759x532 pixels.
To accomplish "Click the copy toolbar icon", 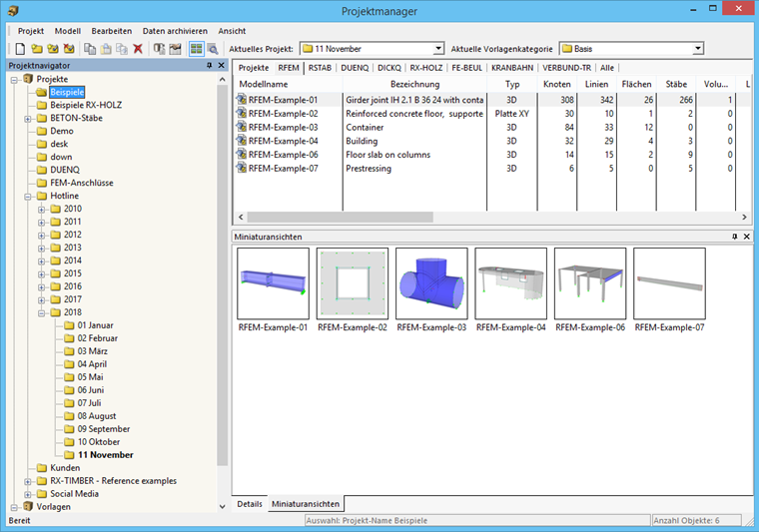I will click(90, 49).
